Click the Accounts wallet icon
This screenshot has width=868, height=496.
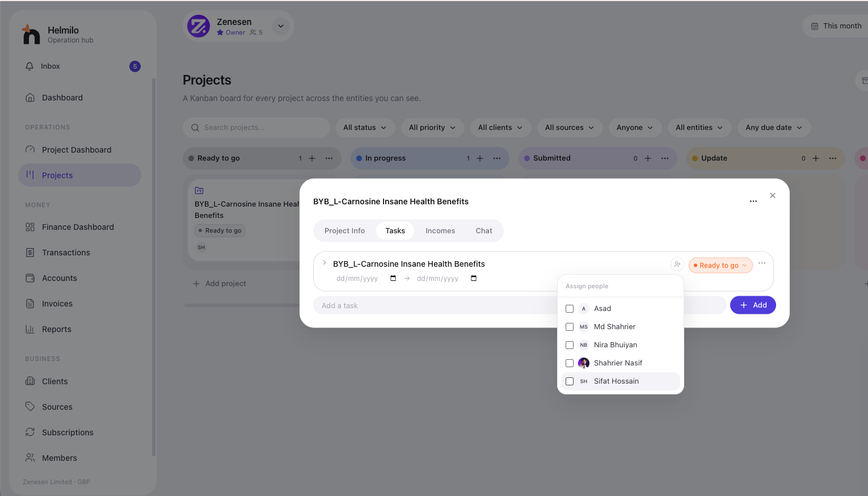click(30, 278)
